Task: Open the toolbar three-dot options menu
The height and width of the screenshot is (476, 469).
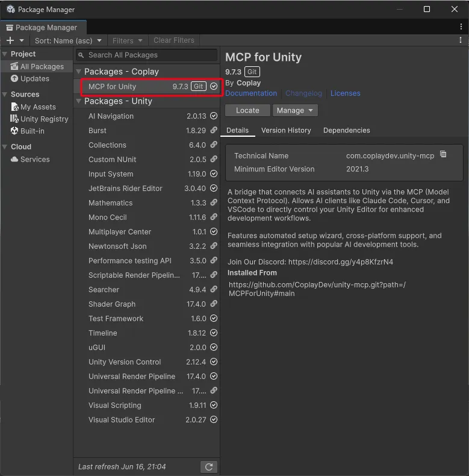Action: 461,40
